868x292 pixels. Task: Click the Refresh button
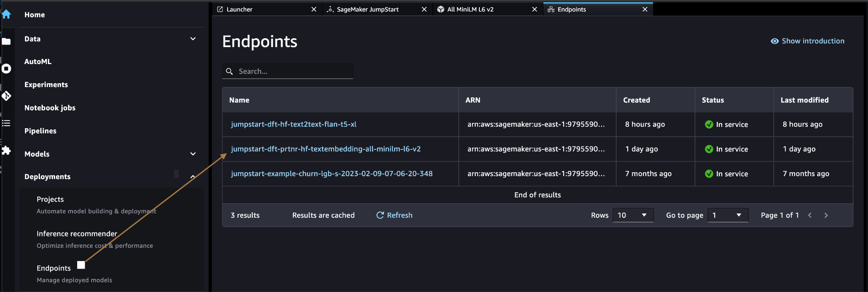point(394,215)
